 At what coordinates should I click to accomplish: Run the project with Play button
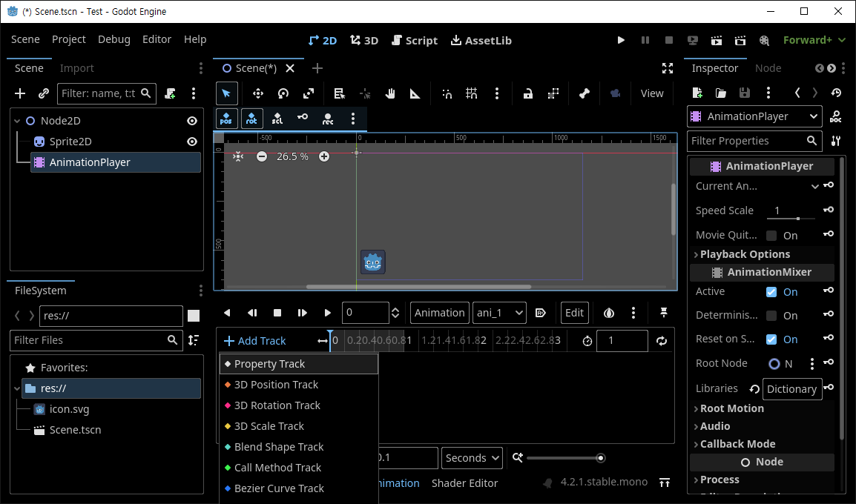[x=621, y=40]
